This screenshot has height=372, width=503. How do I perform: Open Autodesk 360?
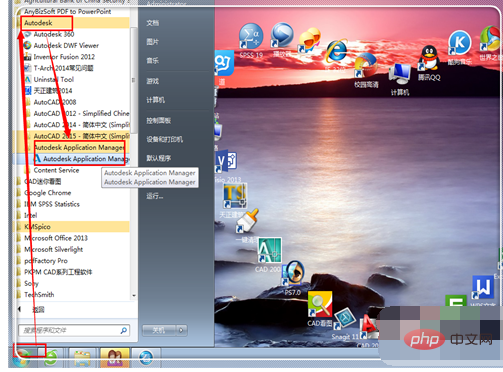(54, 34)
